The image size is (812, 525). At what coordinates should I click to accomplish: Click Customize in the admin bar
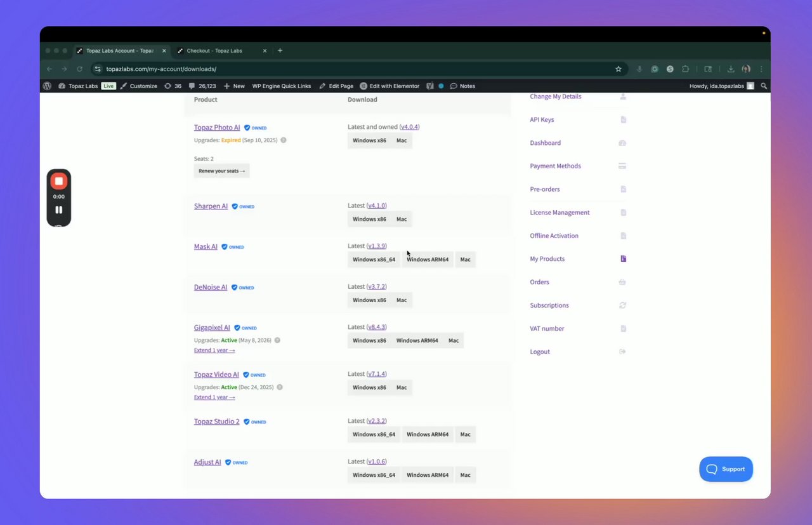click(138, 86)
